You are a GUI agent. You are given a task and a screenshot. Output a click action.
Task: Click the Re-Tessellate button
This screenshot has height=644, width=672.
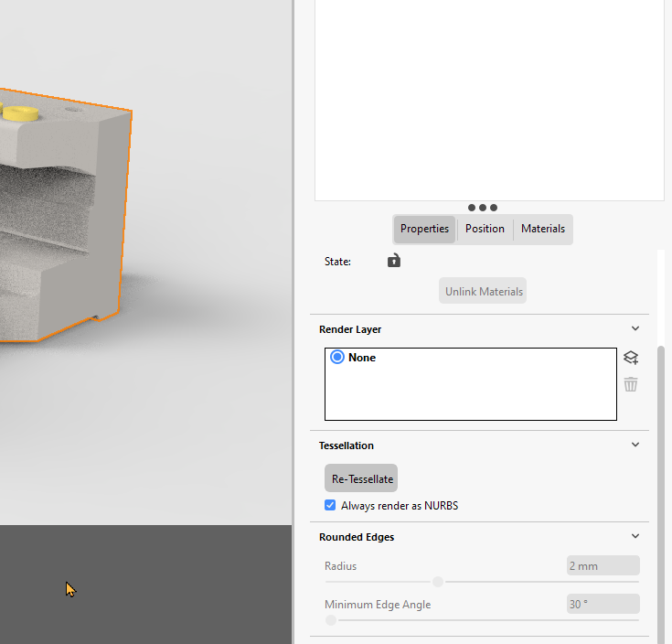click(x=361, y=478)
